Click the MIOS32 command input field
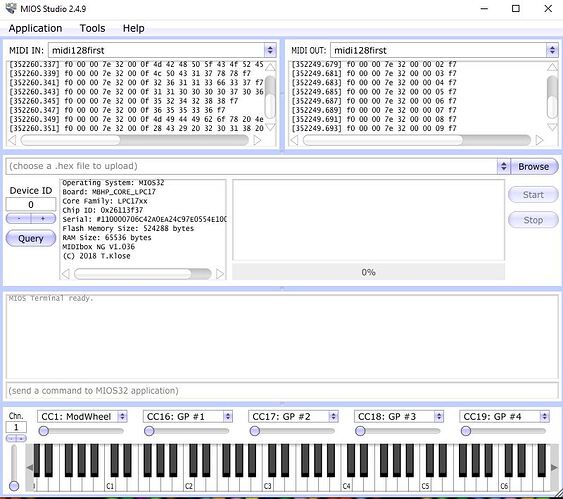563x499 pixels. pyautogui.click(x=282, y=391)
